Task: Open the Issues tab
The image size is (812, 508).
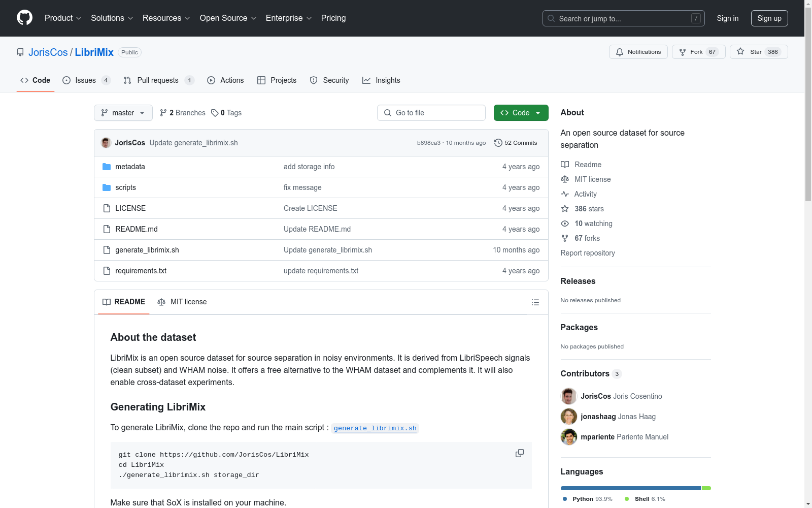Action: tap(86, 80)
